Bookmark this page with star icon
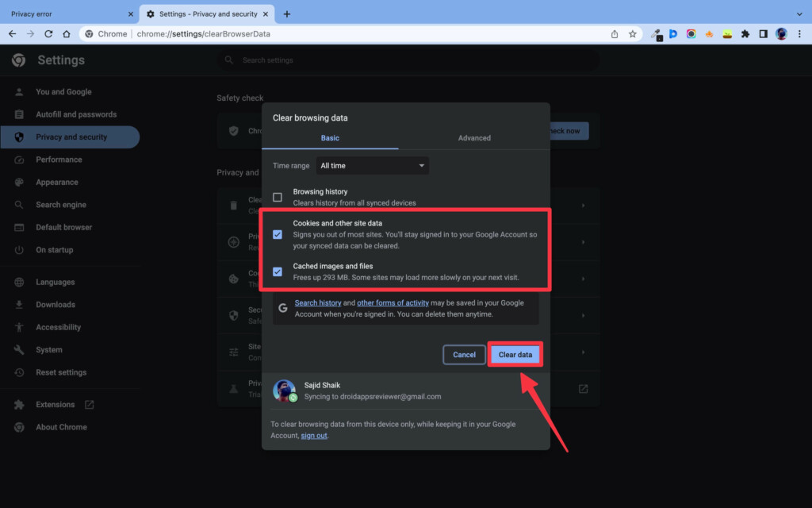The image size is (812, 508). (x=633, y=34)
